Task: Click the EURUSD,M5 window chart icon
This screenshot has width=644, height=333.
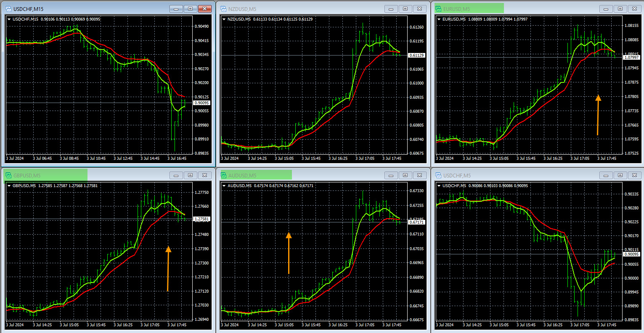Action: tap(438, 9)
